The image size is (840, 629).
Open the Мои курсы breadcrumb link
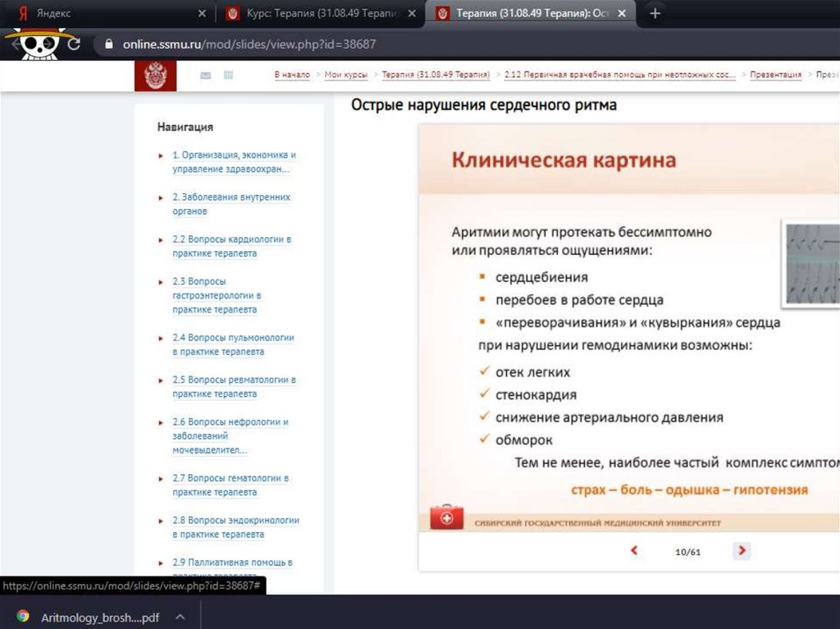tap(346, 75)
